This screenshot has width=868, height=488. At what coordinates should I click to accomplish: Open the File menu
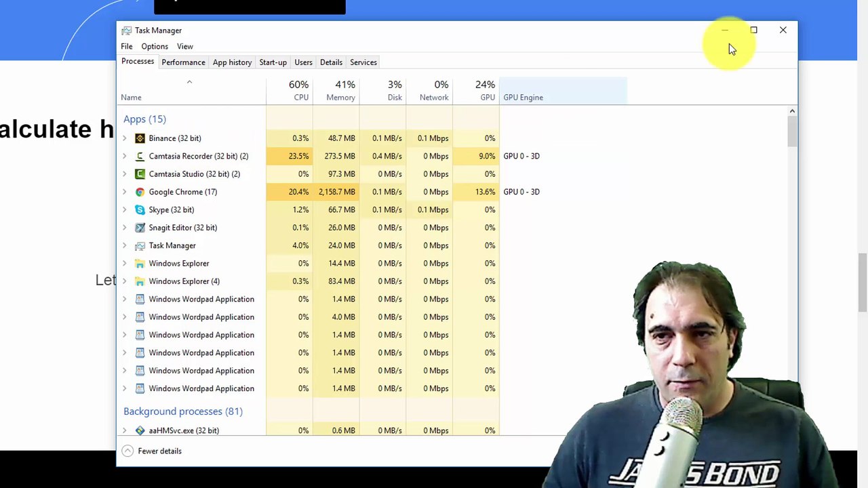127,47
